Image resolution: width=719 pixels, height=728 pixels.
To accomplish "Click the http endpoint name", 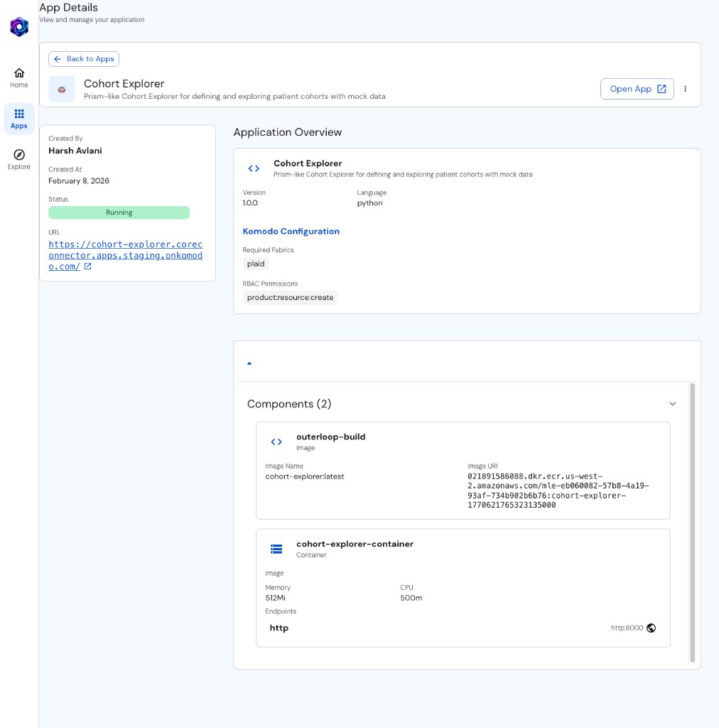I will pyautogui.click(x=279, y=628).
